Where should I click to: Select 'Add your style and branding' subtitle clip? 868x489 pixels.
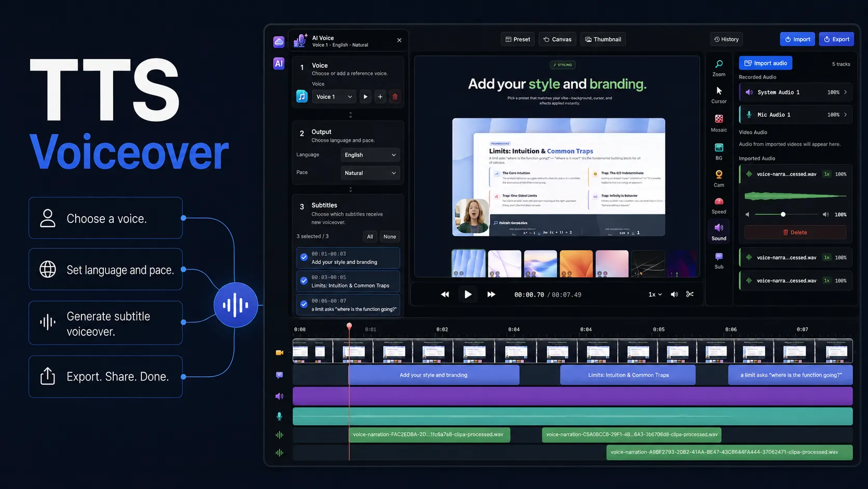pos(433,375)
